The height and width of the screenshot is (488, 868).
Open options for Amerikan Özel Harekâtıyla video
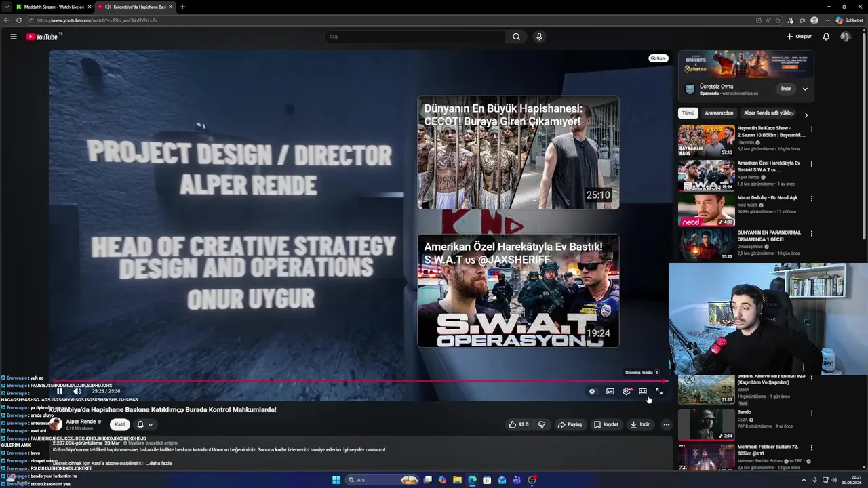click(811, 164)
